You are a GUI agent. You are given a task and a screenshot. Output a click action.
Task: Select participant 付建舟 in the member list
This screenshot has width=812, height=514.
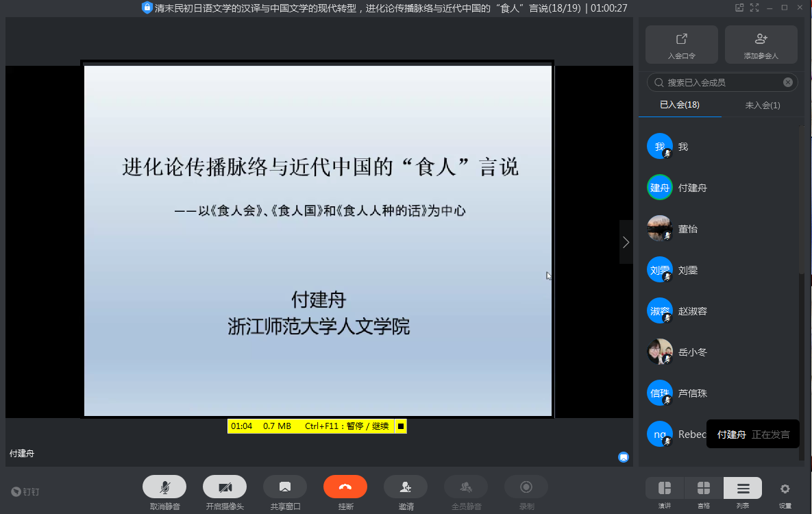692,188
